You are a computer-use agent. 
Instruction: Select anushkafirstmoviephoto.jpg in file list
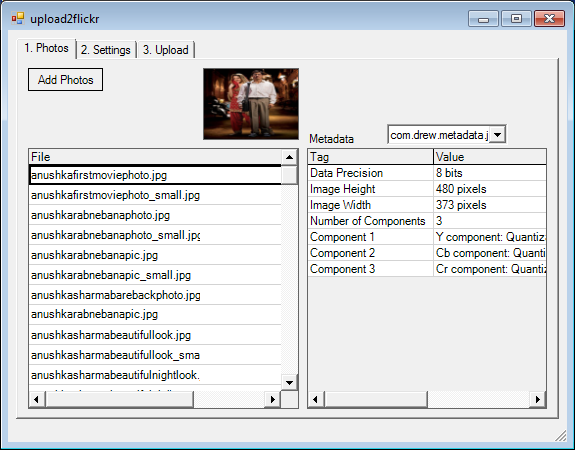(x=155, y=175)
